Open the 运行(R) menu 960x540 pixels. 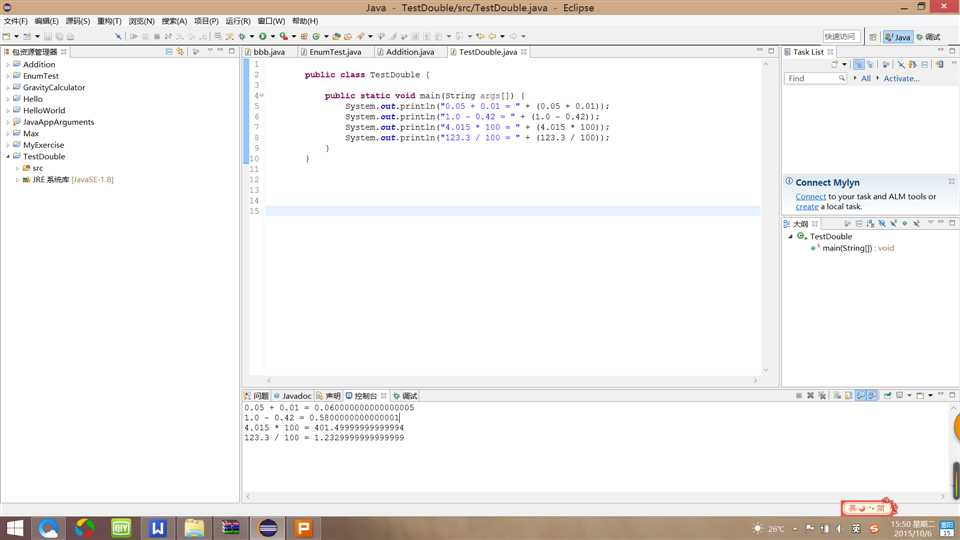[238, 21]
